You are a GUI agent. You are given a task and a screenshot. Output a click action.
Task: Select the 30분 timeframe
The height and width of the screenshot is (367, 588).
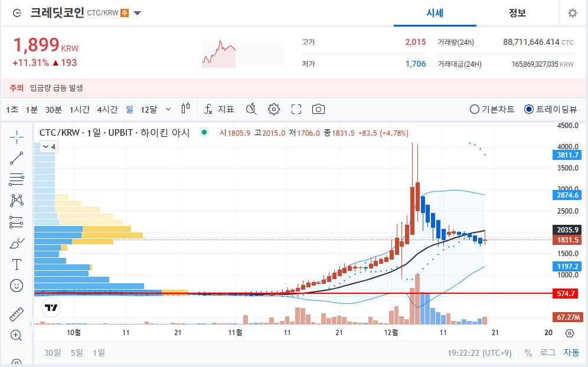[54, 110]
